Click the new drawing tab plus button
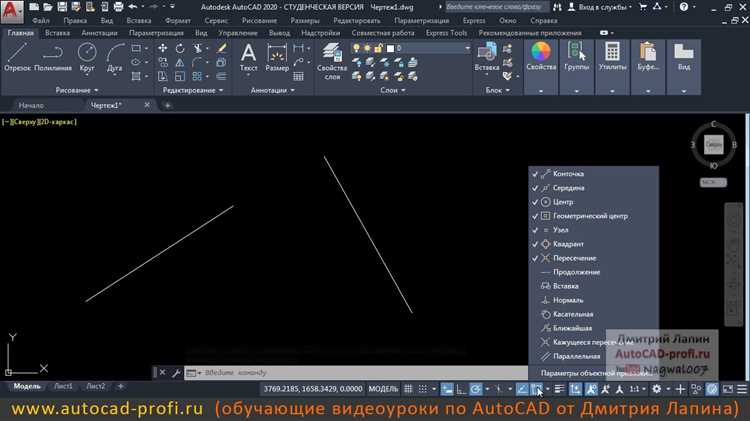This screenshot has width=750, height=421. coord(167,105)
